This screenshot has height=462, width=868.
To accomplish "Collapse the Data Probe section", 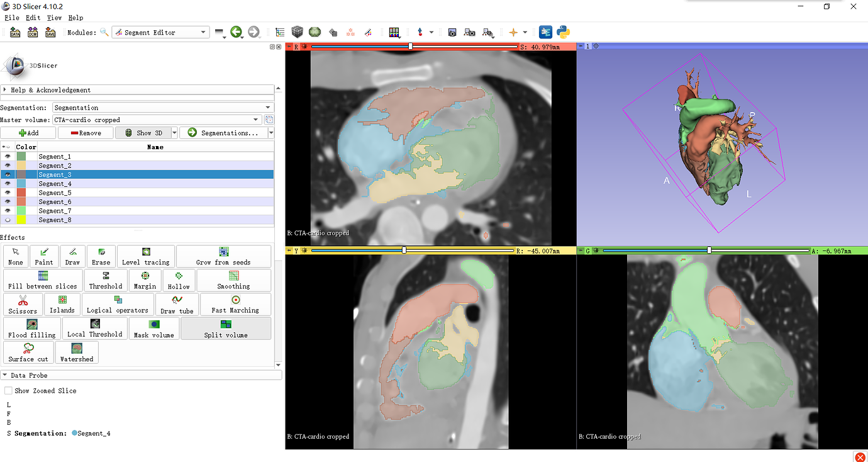I will coord(141,375).
